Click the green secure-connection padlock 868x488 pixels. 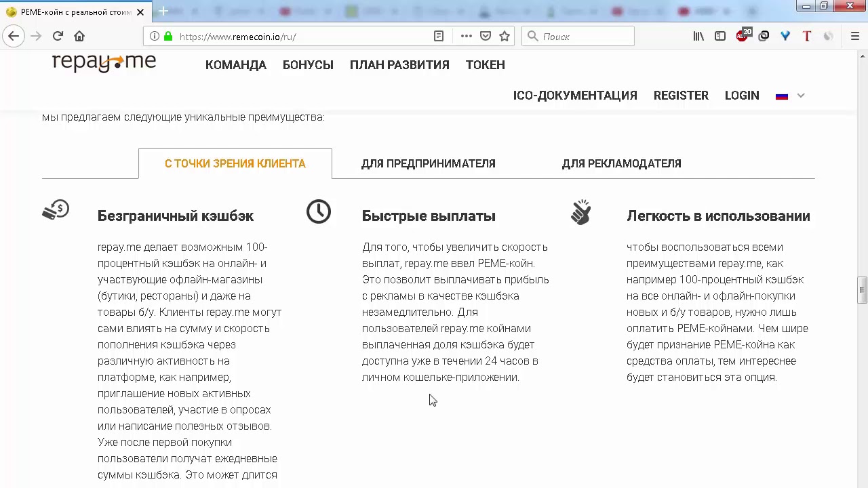(x=168, y=37)
